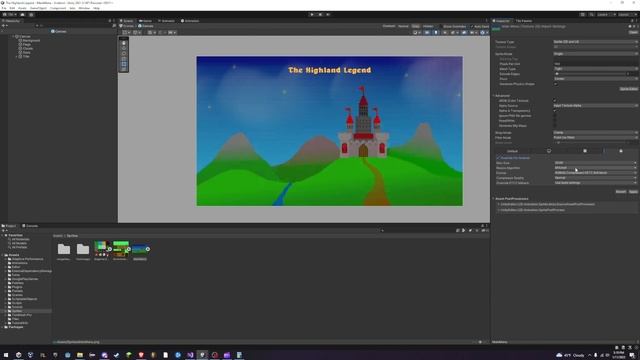Click the Revert button

point(621,191)
